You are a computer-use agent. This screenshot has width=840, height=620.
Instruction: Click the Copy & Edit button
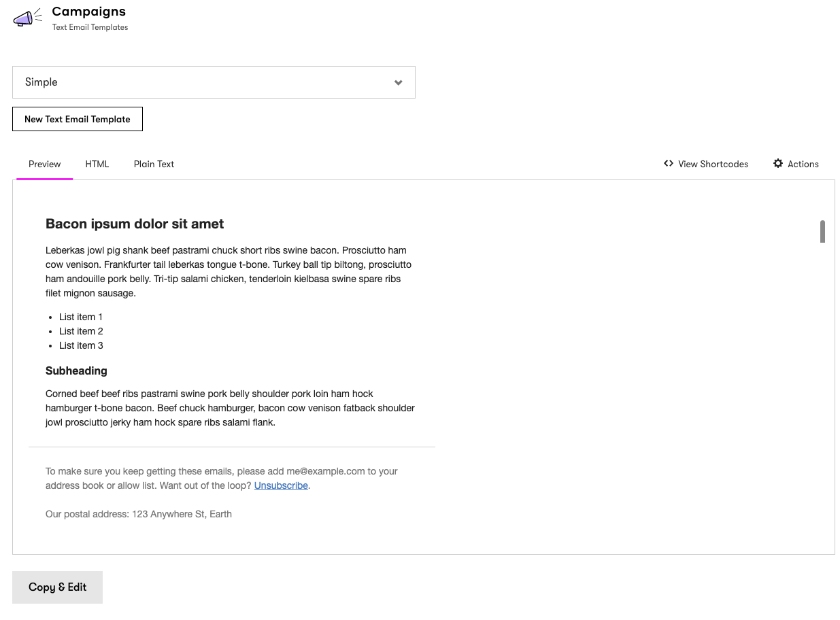pyautogui.click(x=57, y=587)
